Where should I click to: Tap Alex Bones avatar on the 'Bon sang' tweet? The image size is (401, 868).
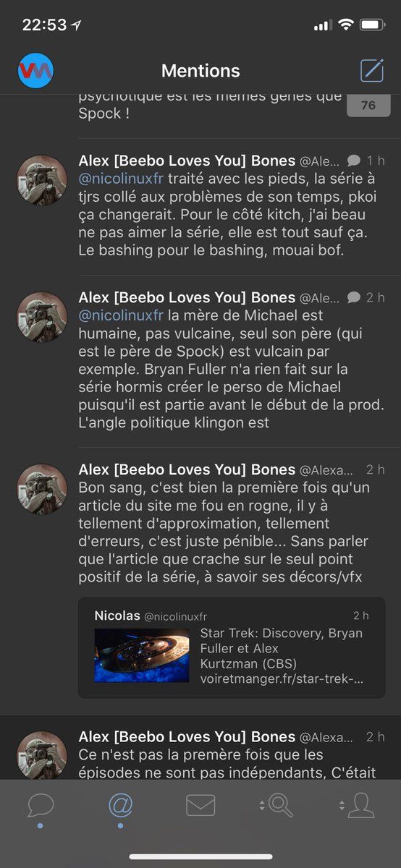coord(41,489)
